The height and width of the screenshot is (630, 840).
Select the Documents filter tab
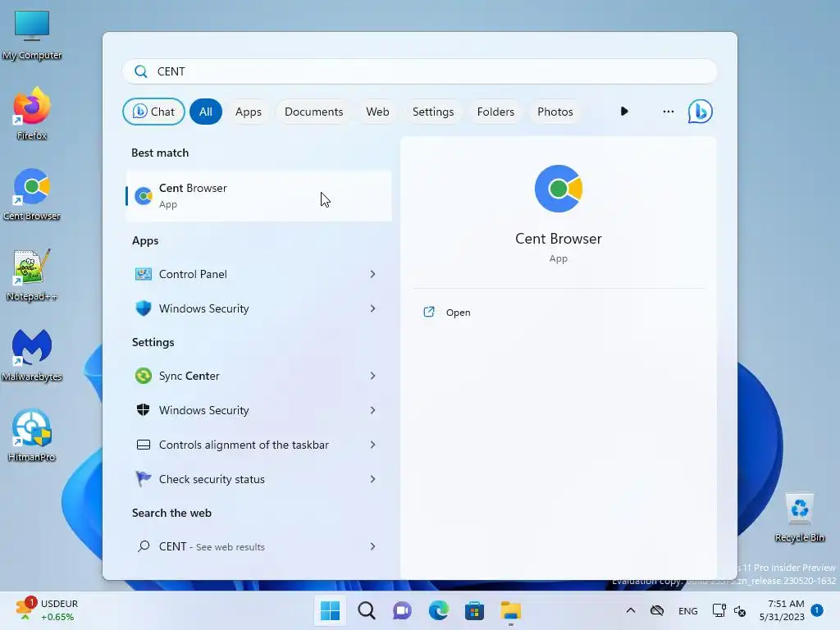coord(314,112)
